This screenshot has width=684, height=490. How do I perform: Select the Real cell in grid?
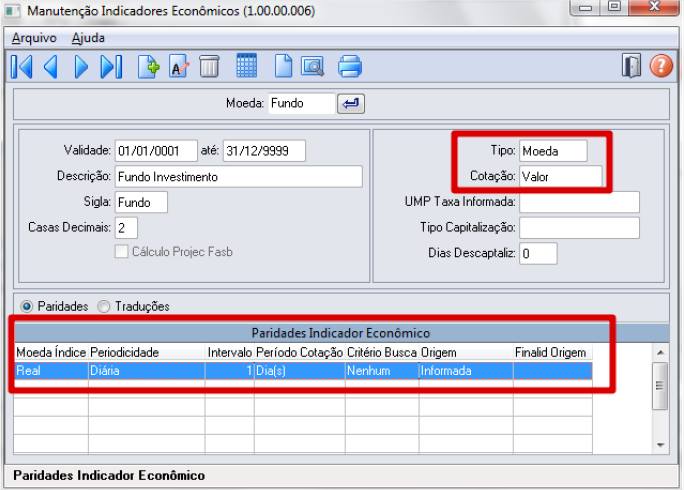(x=51, y=371)
